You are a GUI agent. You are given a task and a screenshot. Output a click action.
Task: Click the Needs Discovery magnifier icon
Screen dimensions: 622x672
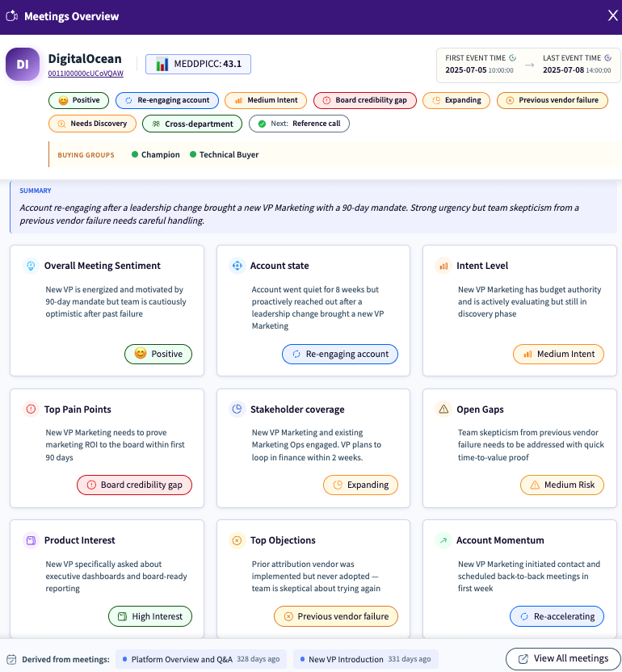click(61, 124)
